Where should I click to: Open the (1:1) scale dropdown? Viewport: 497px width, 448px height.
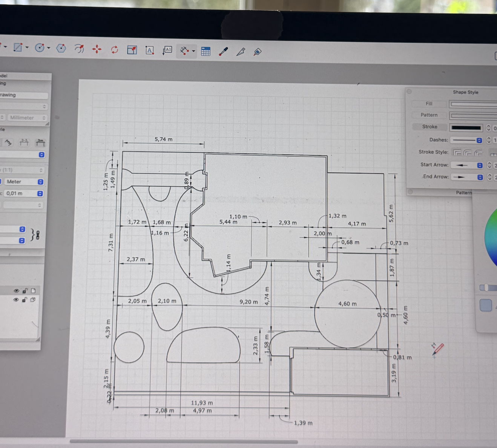click(23, 170)
